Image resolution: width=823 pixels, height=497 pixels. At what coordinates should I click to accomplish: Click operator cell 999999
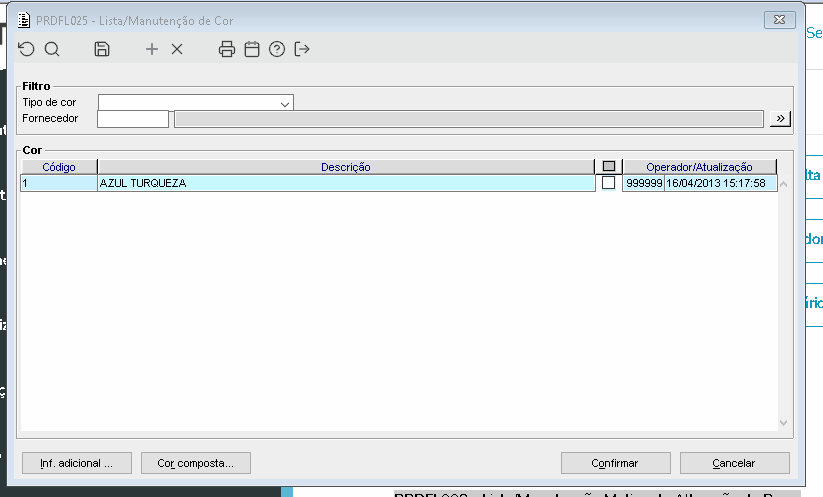pyautogui.click(x=643, y=183)
